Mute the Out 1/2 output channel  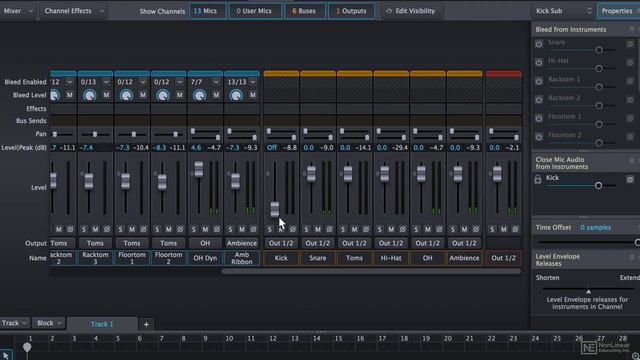coord(504,229)
